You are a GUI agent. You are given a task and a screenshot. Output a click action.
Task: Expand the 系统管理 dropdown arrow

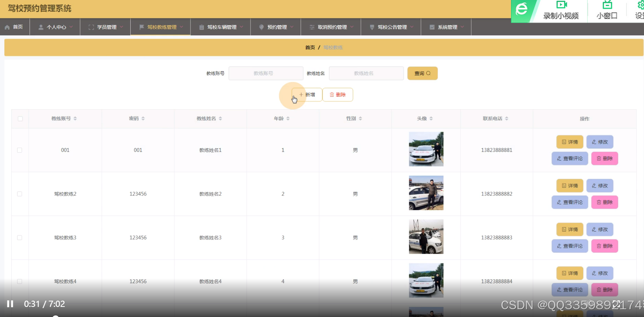(462, 27)
